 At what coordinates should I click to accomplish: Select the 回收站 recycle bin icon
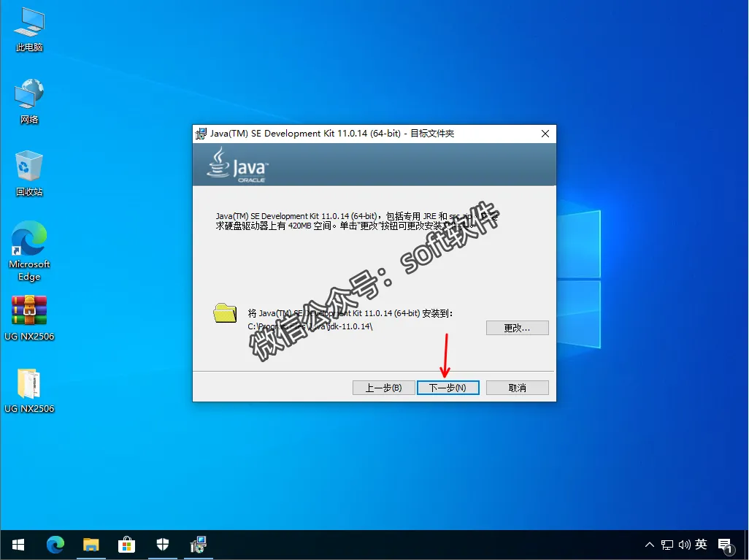pos(29,174)
